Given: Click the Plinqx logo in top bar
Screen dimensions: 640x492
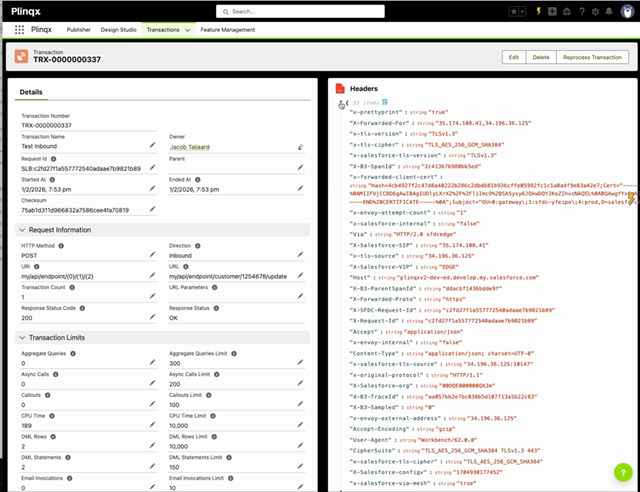Looking at the screenshot, I should point(26,11).
